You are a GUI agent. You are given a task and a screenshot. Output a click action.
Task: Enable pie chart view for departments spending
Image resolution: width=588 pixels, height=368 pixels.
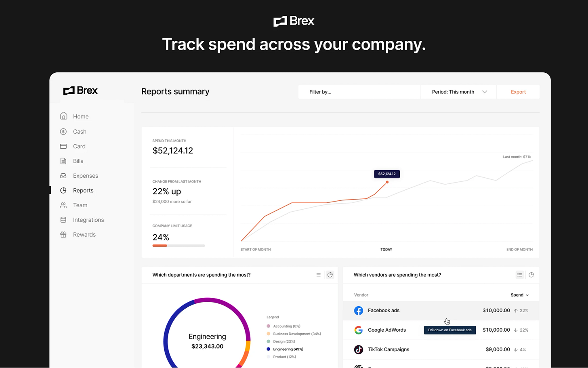pyautogui.click(x=330, y=274)
